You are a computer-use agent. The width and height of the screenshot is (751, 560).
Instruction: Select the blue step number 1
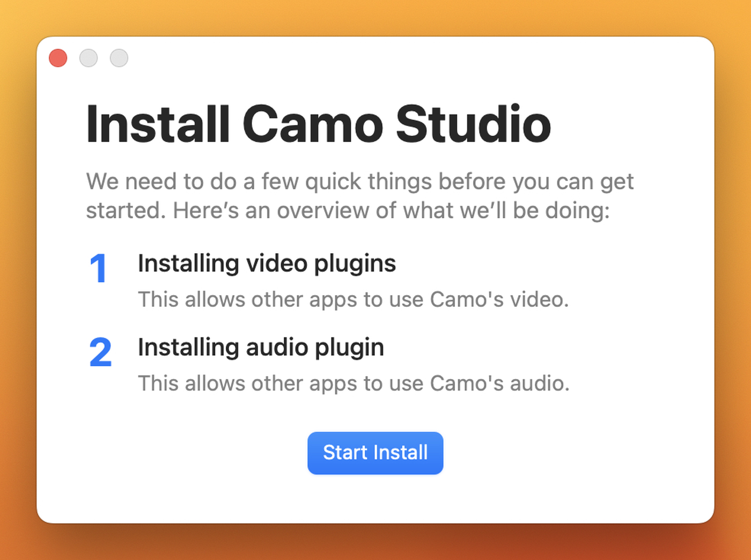tap(99, 269)
